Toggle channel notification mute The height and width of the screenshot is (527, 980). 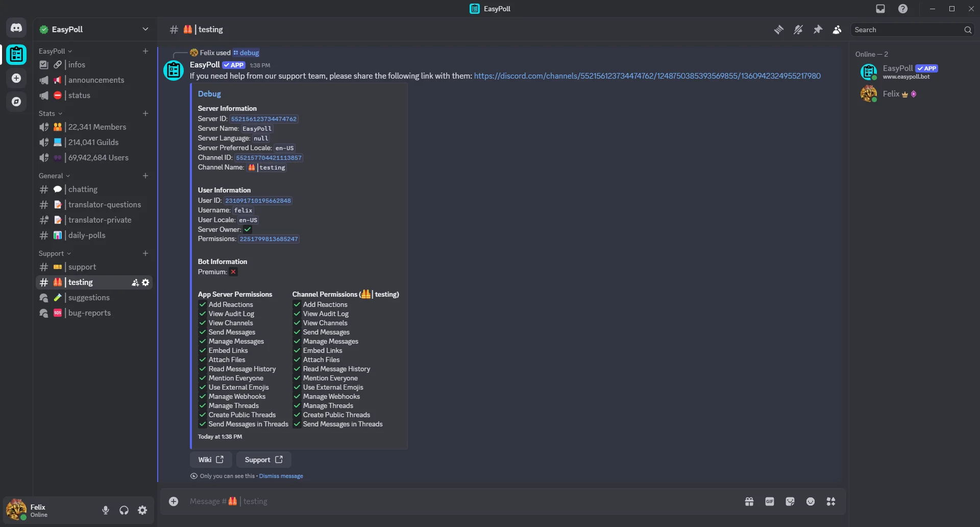click(798, 30)
